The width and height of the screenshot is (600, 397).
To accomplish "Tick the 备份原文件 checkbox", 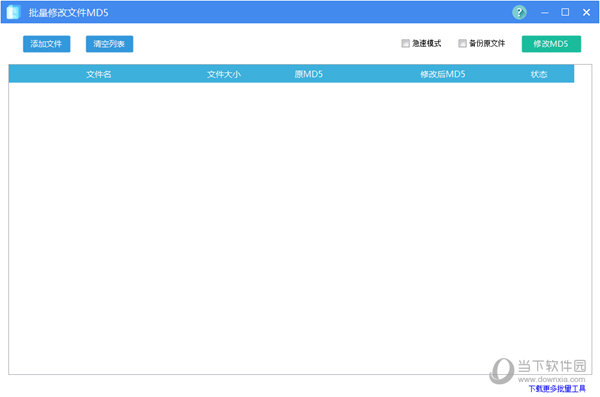I will point(462,44).
